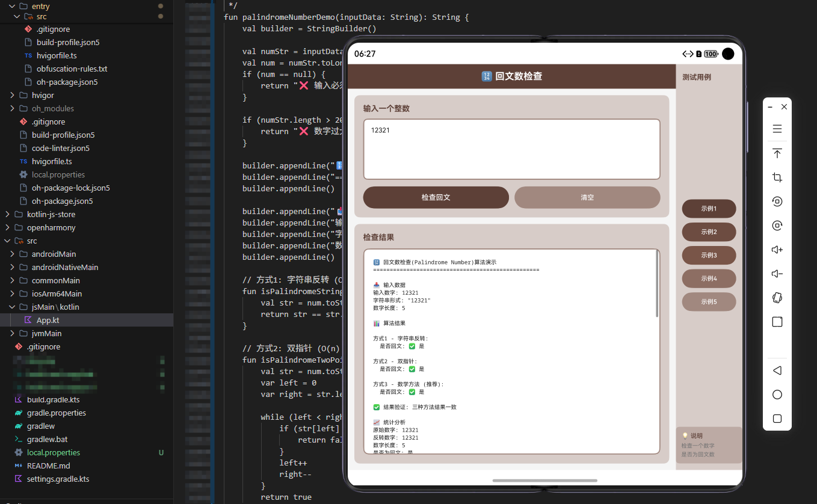Click the tilted-phone icon in the emulator toolbar
Image resolution: width=817 pixels, height=504 pixels.
[777, 298]
